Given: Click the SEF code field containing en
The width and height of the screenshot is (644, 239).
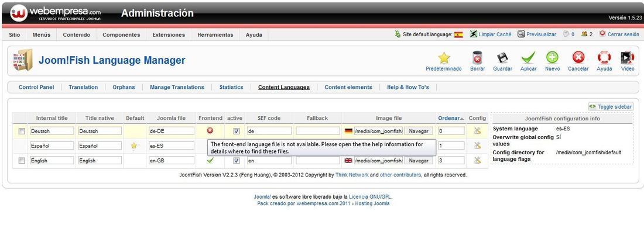Looking at the screenshot, I should coord(269,161).
